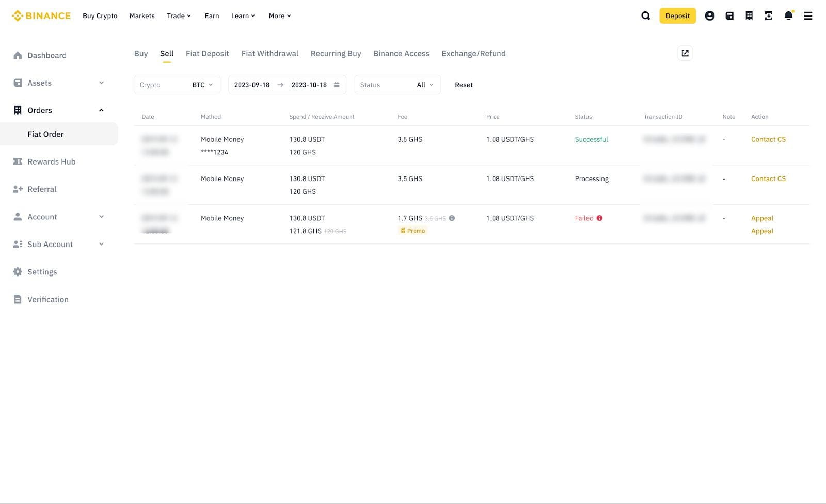
Task: Click the Failed status text
Action: 584,218
